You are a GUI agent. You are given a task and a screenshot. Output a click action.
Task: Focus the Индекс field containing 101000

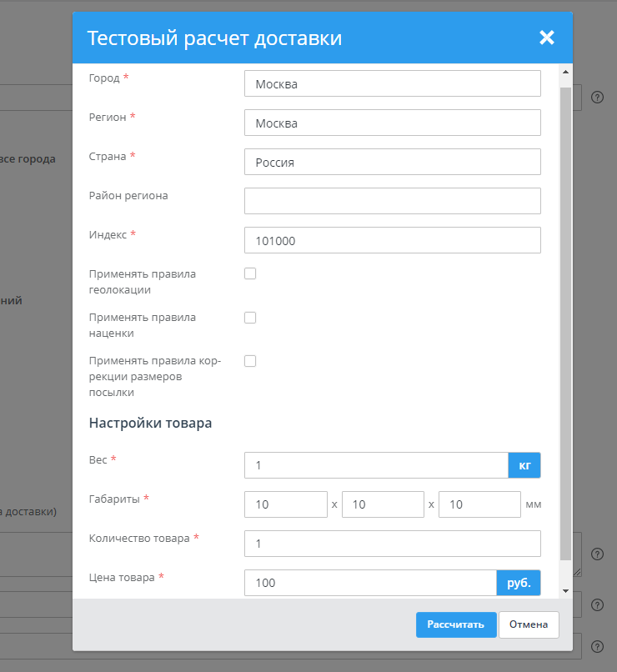point(392,240)
